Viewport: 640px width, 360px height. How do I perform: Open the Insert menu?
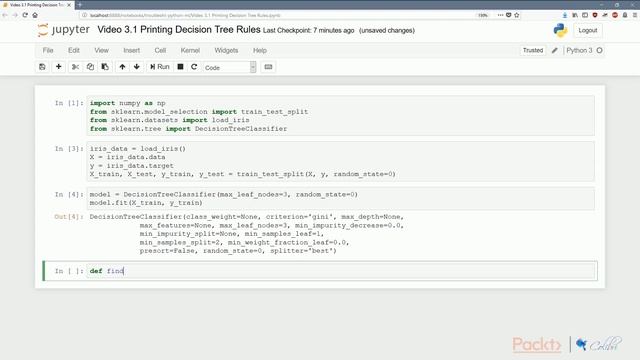click(131, 50)
